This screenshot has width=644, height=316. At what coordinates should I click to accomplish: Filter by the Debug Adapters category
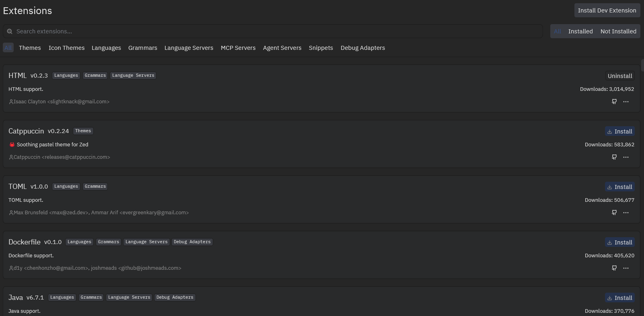362,48
